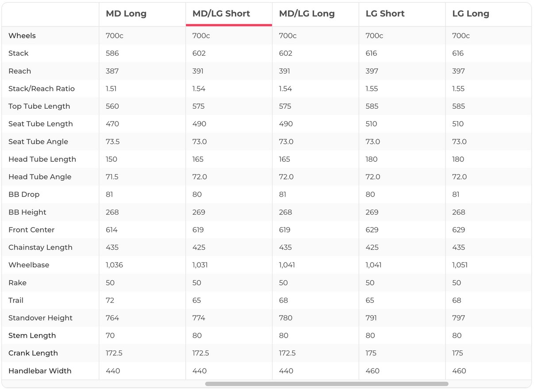Click the BB Drop row label

tap(24, 194)
